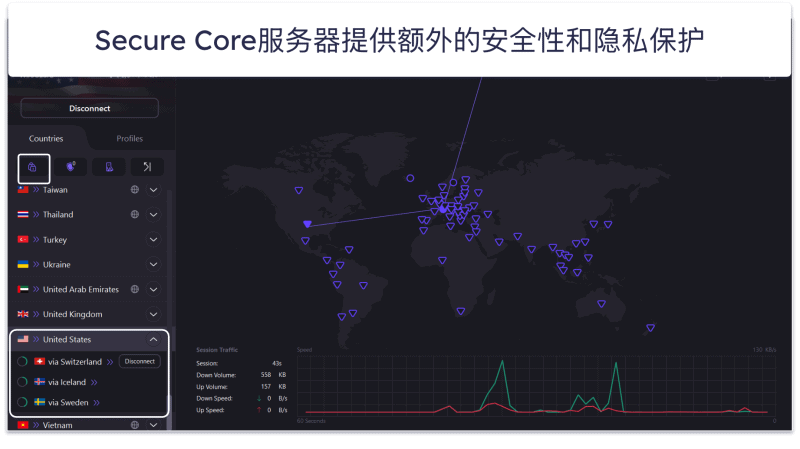Click the Switzerland flag icon

click(x=39, y=361)
